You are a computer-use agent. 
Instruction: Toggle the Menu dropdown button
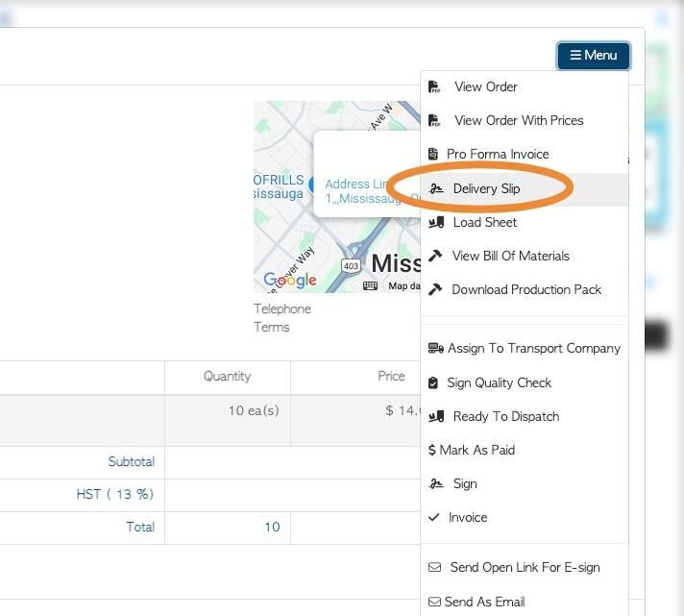[x=593, y=56]
